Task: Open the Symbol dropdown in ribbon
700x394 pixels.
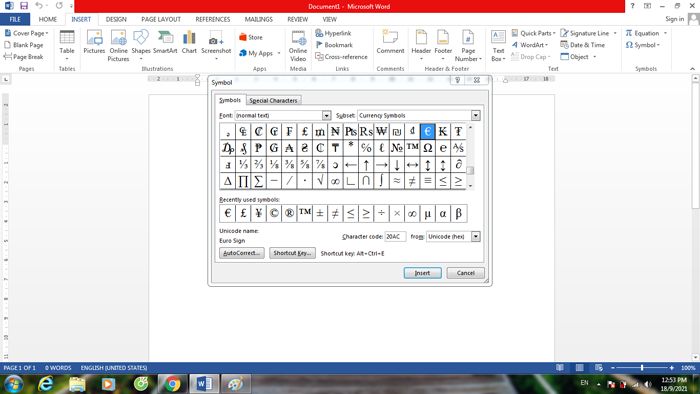Action: (x=643, y=45)
